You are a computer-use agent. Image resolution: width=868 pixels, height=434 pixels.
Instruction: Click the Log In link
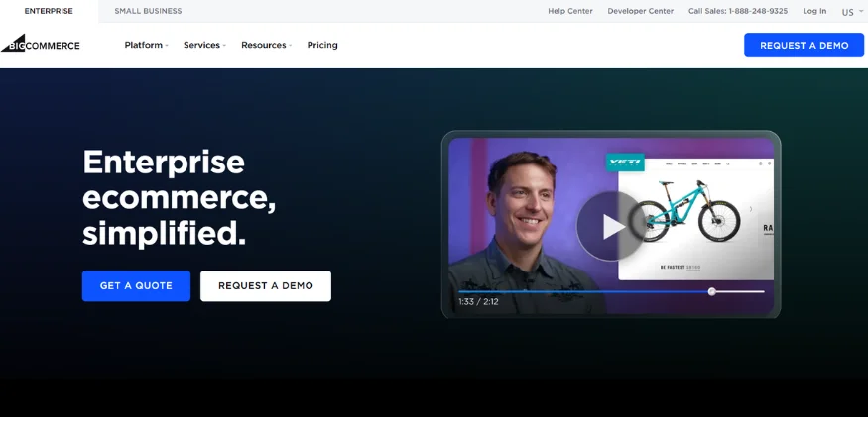814,11
